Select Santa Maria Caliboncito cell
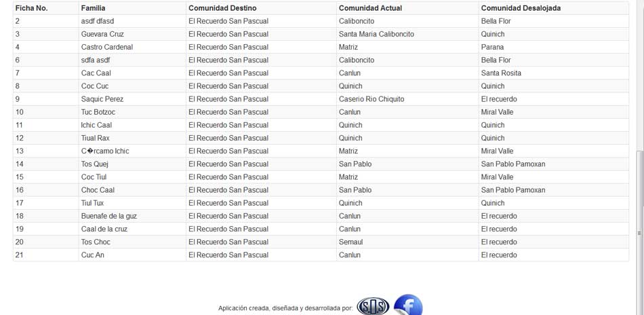This screenshot has height=315, width=644. 407,34
